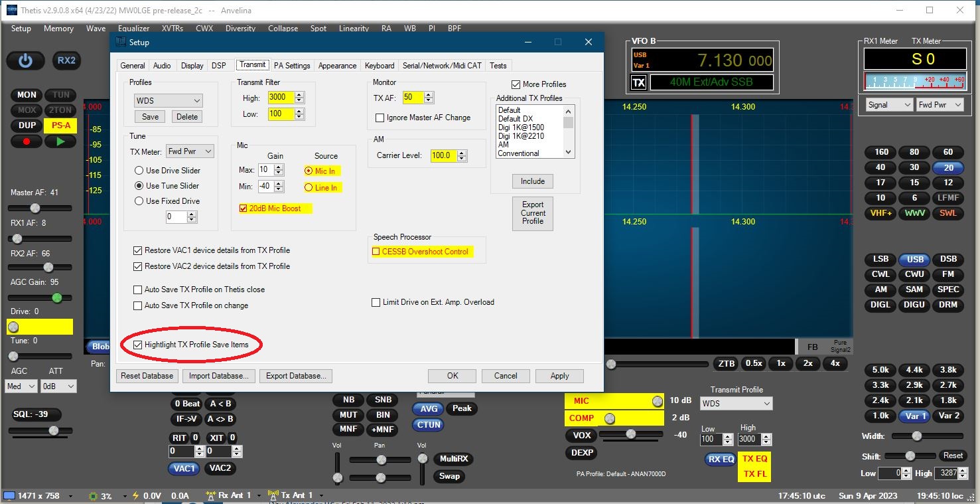Enable the NB noise blanker
This screenshot has width=980, height=504.
(348, 400)
